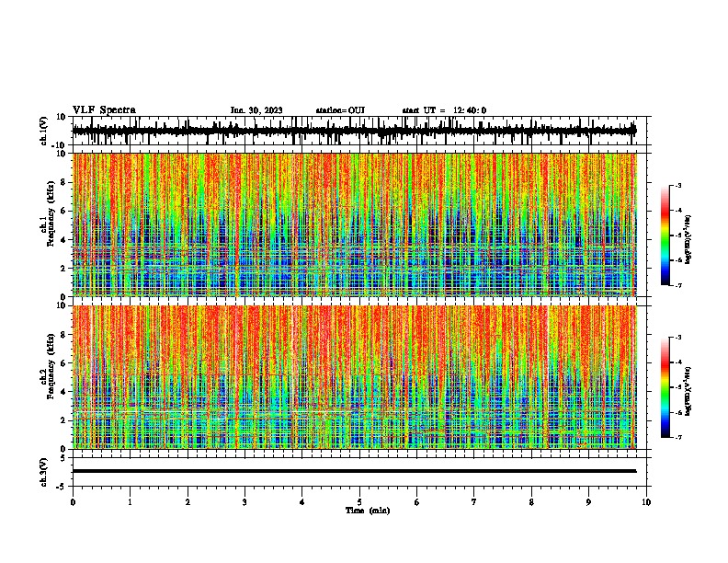The image size is (728, 563).
Task: Click the 2 kHz tick on ch.1 frequency axis
Action: 63,269
